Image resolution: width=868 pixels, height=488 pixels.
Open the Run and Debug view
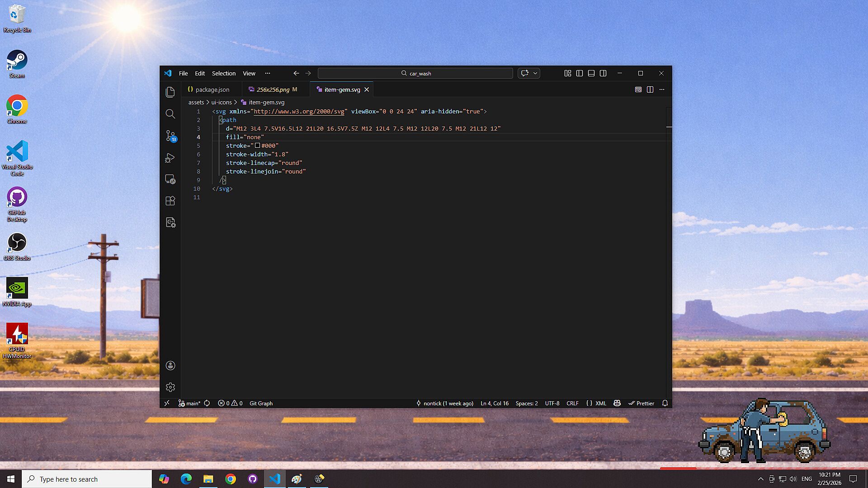(170, 158)
